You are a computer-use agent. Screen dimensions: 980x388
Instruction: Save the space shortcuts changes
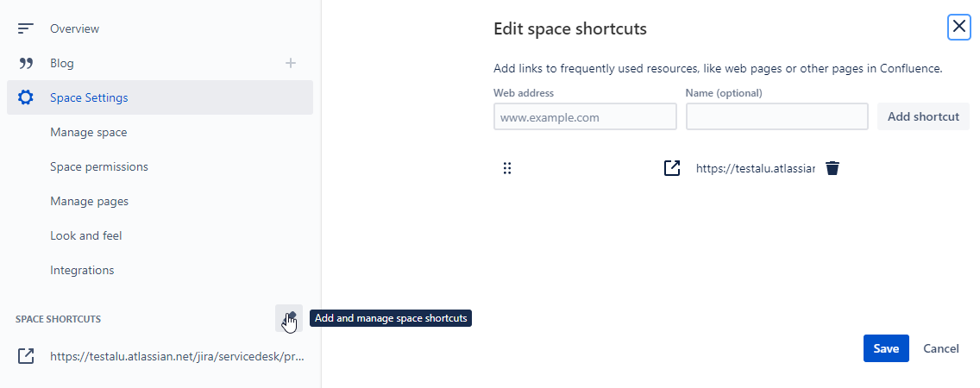[886, 348]
